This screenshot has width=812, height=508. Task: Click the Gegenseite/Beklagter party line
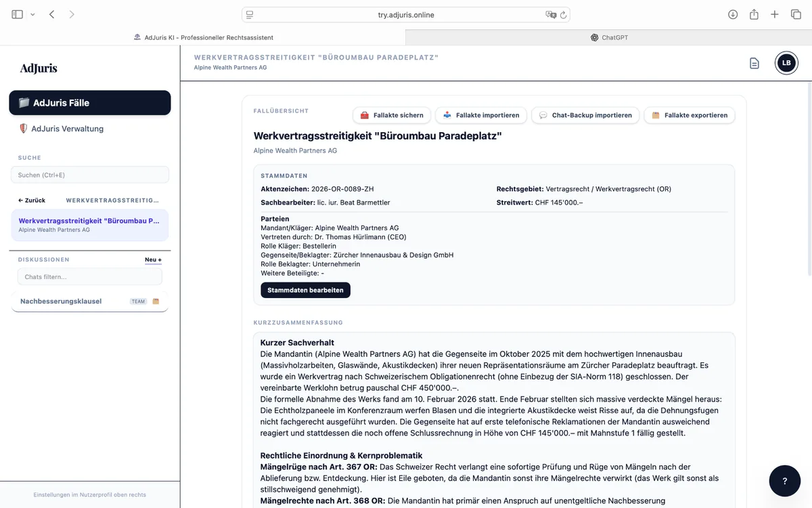(357, 255)
